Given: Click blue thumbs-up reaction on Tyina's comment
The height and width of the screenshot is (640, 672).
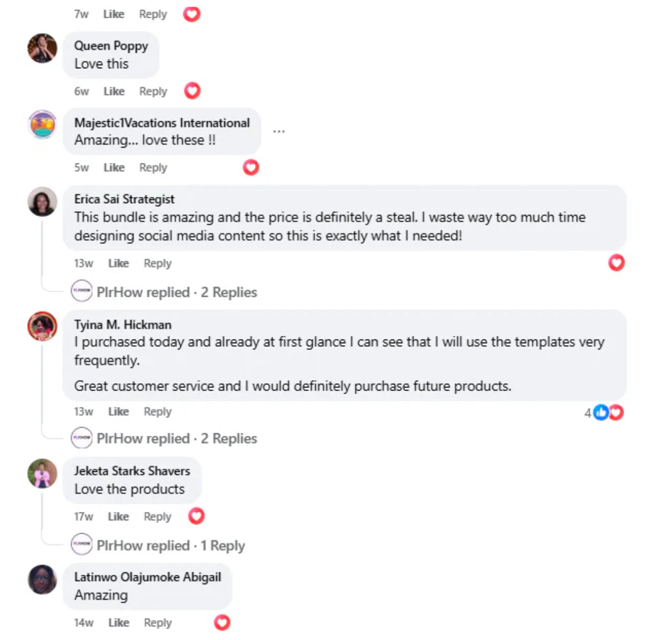Looking at the screenshot, I should 601,412.
